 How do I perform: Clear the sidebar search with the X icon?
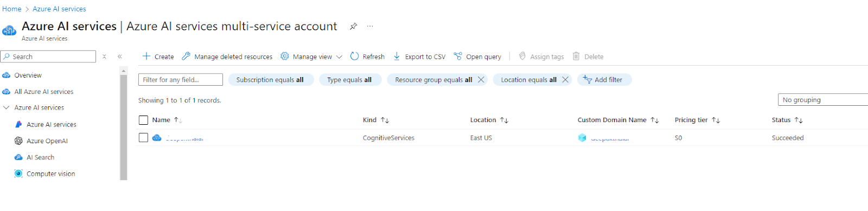coord(104,56)
